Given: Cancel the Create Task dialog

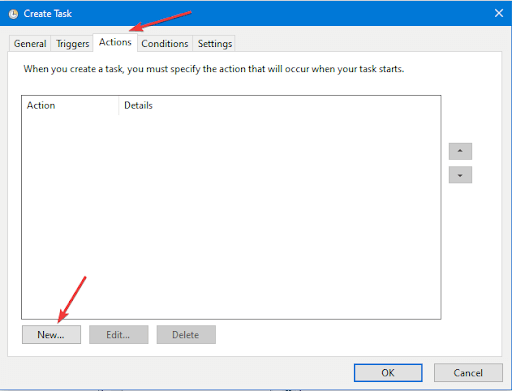Looking at the screenshot, I should coord(468,373).
